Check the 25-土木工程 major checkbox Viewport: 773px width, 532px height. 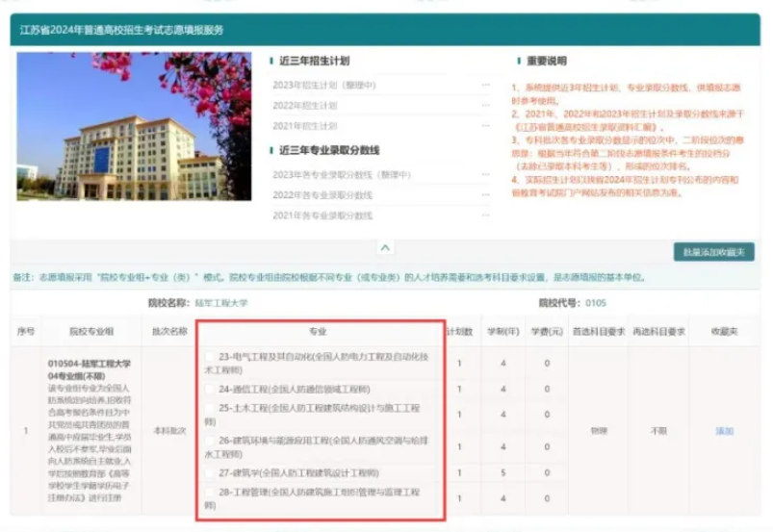[210, 408]
